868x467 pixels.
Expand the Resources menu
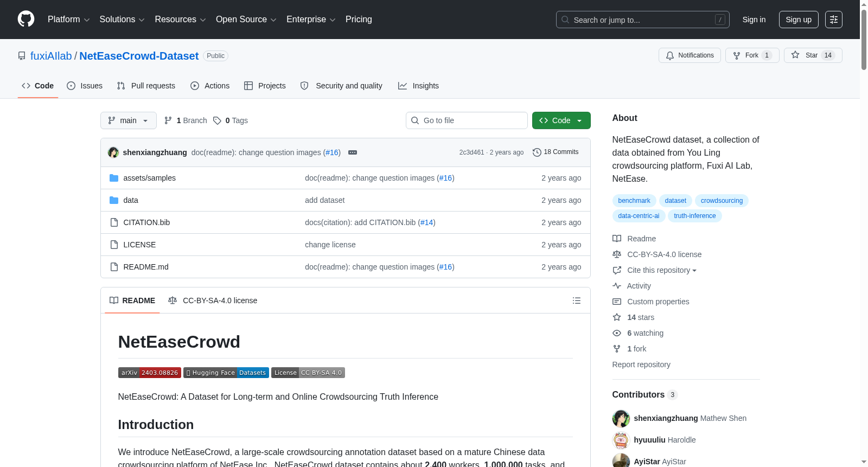click(x=180, y=20)
